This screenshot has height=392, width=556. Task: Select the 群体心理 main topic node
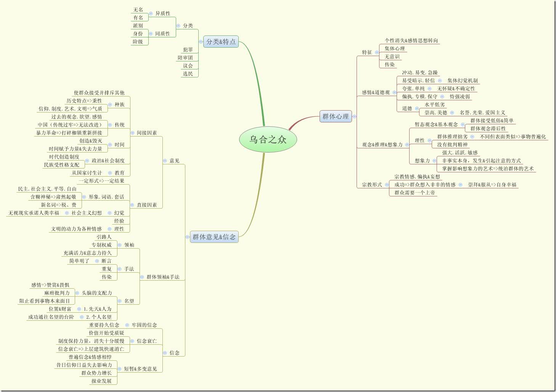coord(336,116)
